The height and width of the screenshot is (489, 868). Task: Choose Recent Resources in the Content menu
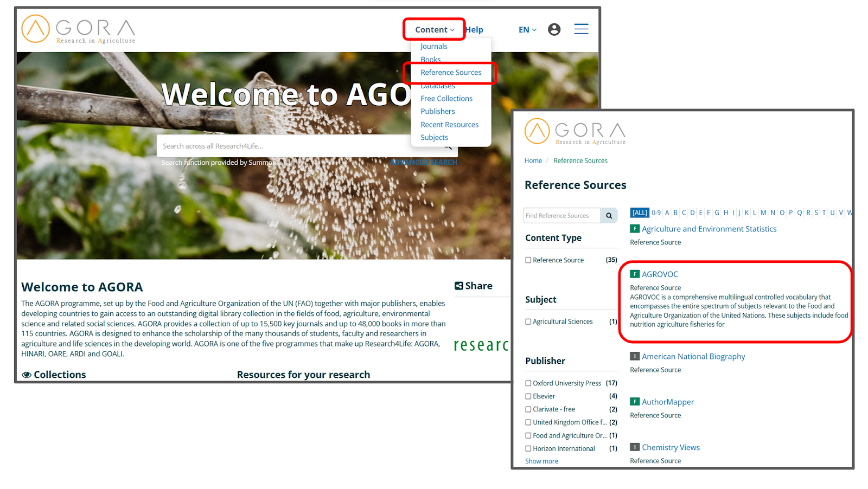[x=450, y=125]
